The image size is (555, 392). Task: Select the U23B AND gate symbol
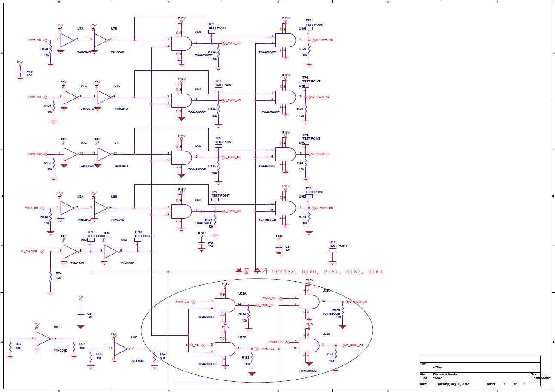point(225,349)
